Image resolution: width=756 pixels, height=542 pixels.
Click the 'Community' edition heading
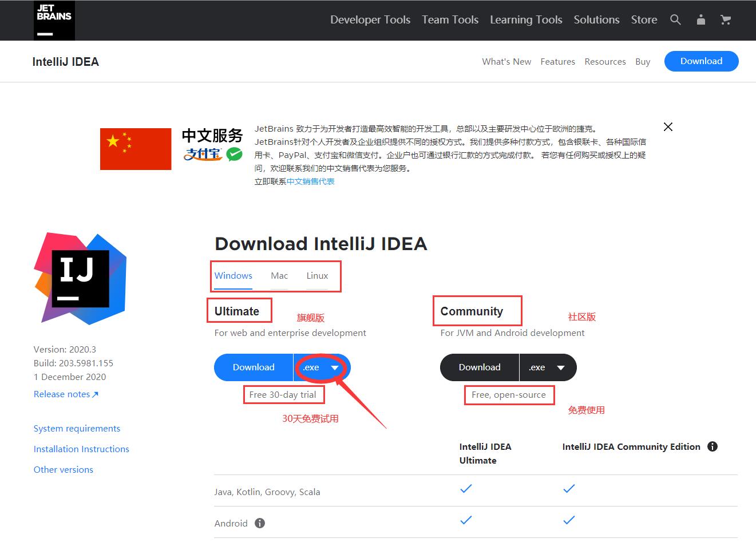(x=472, y=311)
